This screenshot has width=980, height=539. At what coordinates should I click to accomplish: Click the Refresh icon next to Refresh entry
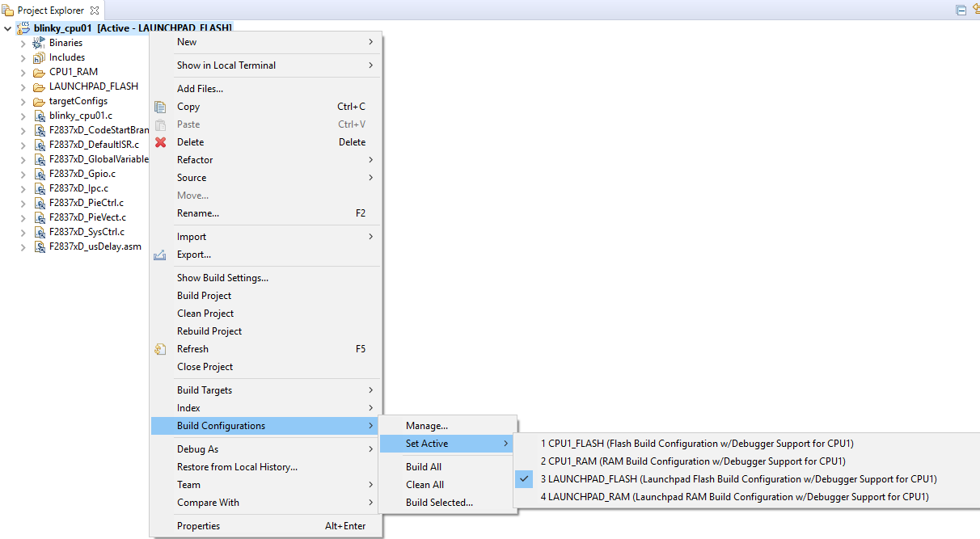click(x=159, y=348)
